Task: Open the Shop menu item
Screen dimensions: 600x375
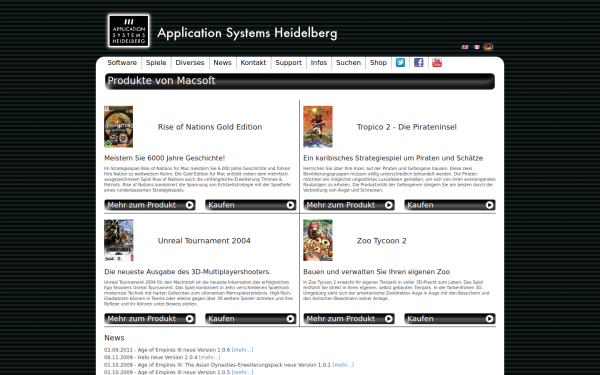Action: (378, 62)
